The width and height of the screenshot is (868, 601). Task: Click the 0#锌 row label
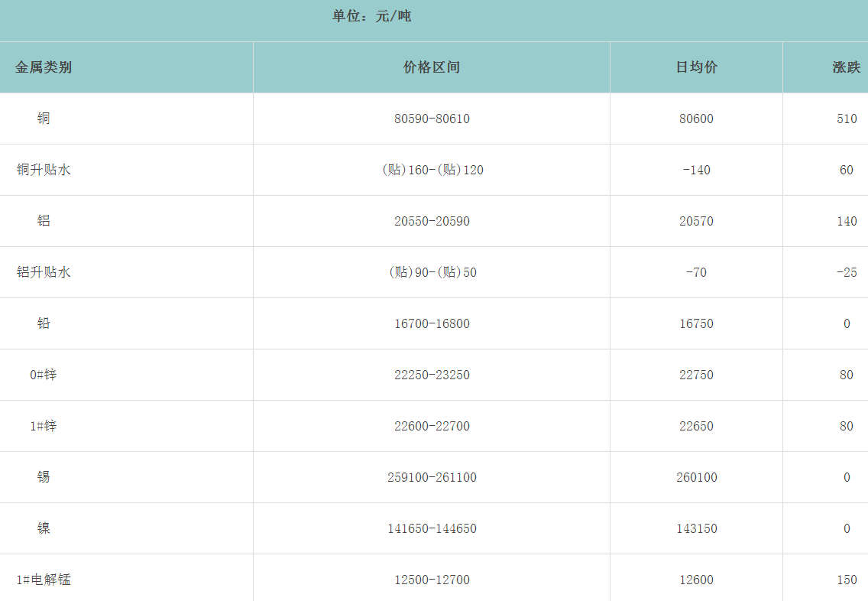(44, 375)
